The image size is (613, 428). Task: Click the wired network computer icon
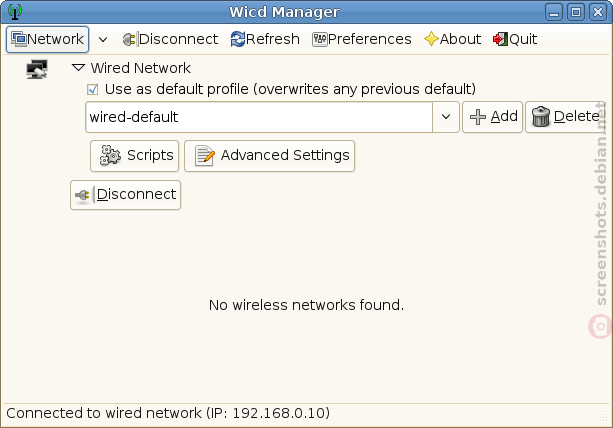37,69
